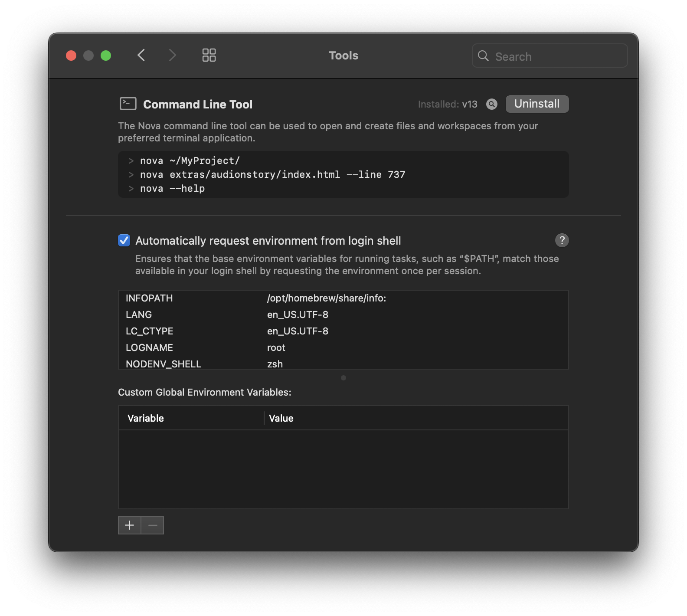
Task: Select the LC_CTYPE variable row
Action: 343,331
